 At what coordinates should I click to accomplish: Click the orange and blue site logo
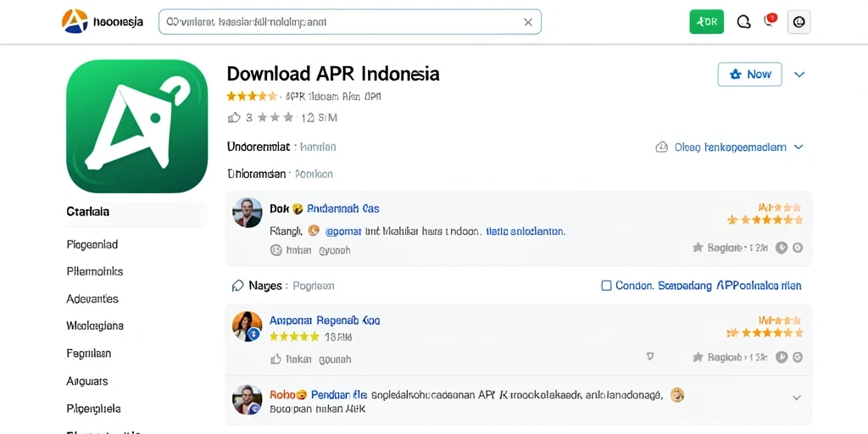point(75,21)
